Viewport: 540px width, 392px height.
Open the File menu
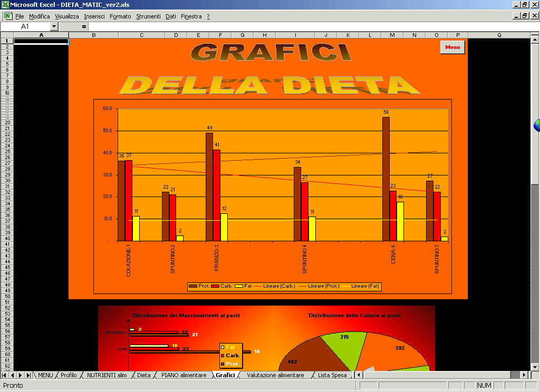20,16
